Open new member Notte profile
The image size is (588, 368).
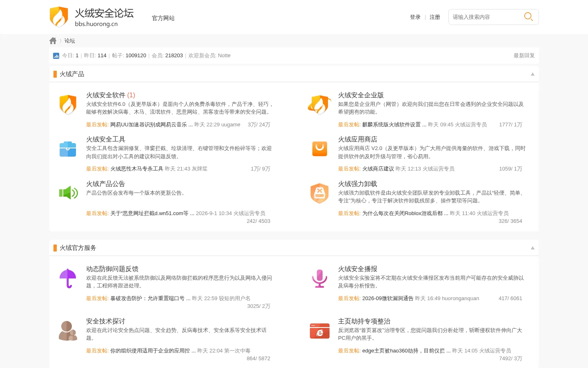(224, 56)
